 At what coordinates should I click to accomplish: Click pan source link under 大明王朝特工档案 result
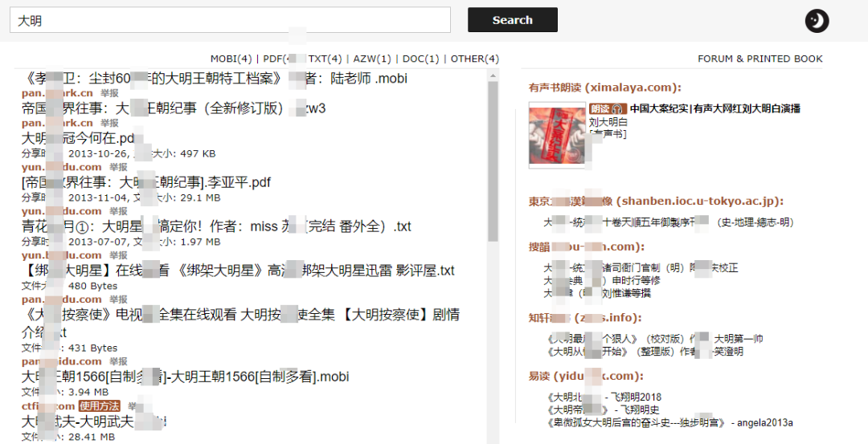click(58, 93)
